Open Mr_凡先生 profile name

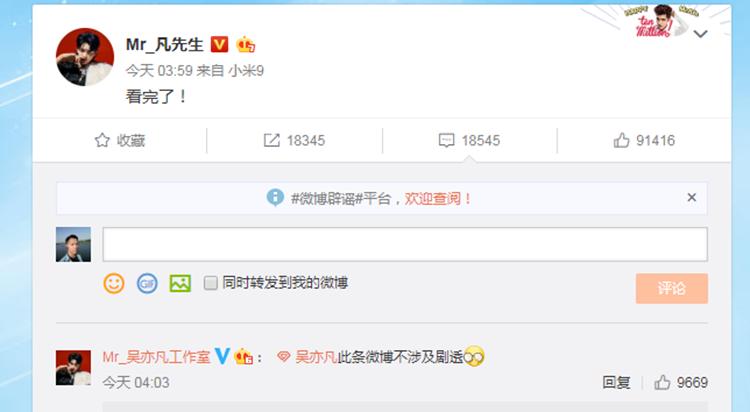(165, 45)
